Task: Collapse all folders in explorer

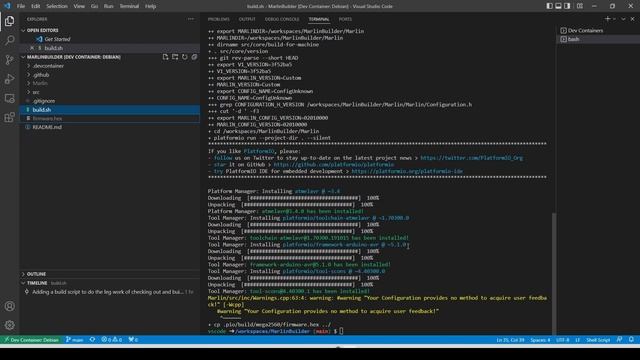Action: coord(194,57)
